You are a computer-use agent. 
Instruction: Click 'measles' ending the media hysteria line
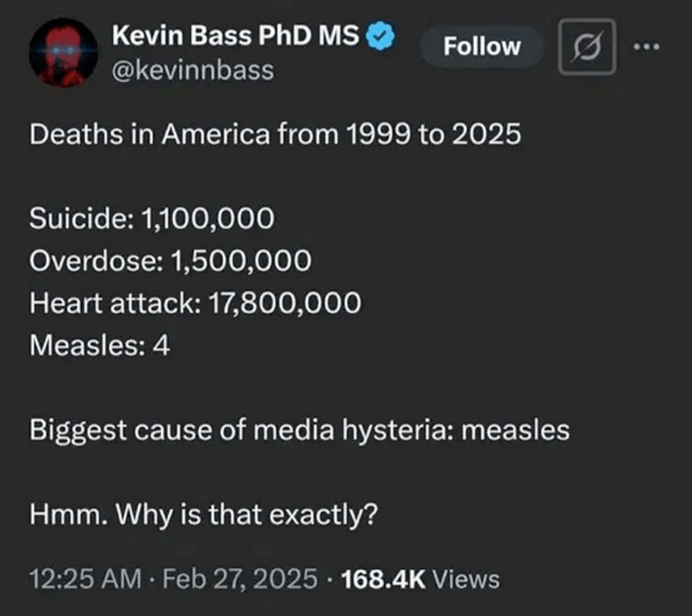(x=514, y=430)
